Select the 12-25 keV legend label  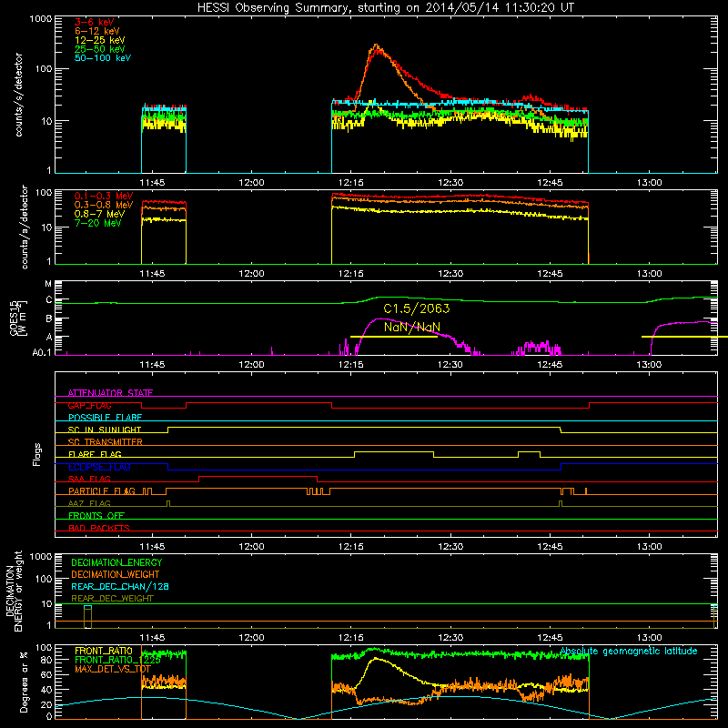(100, 40)
